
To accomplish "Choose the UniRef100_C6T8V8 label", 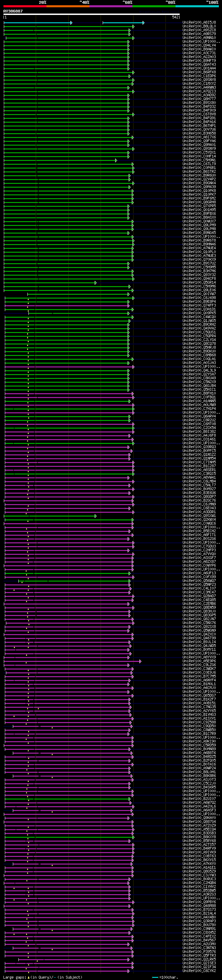I will (199, 114).
